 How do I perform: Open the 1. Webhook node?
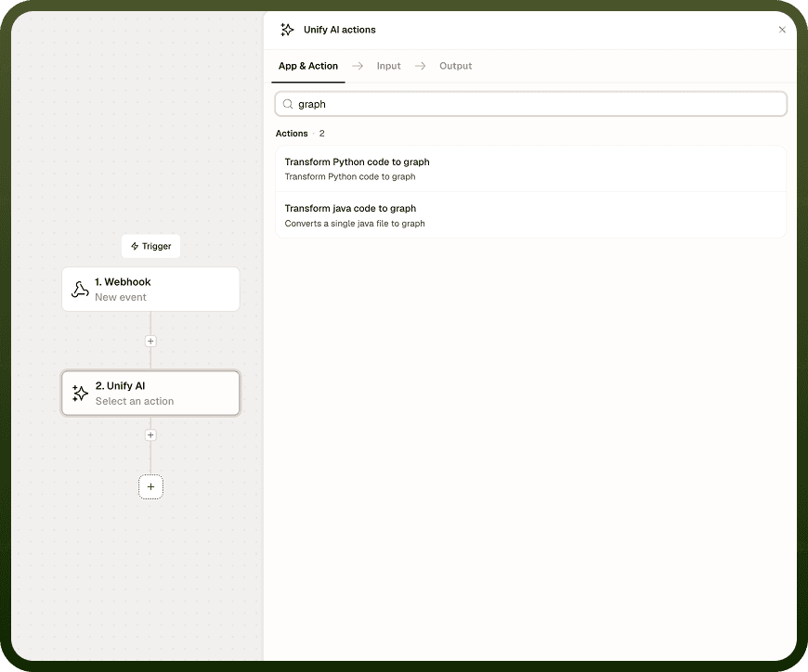(150, 290)
